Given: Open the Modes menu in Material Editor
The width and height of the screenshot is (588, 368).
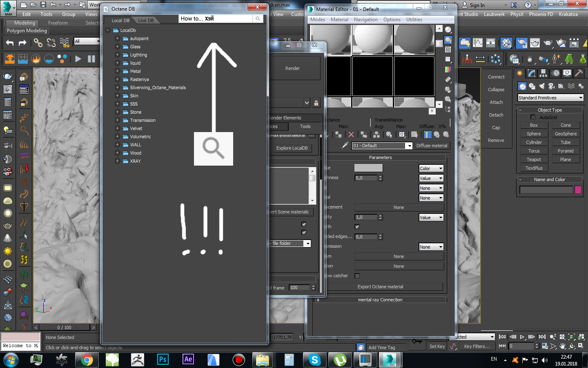Looking at the screenshot, I should tap(318, 20).
